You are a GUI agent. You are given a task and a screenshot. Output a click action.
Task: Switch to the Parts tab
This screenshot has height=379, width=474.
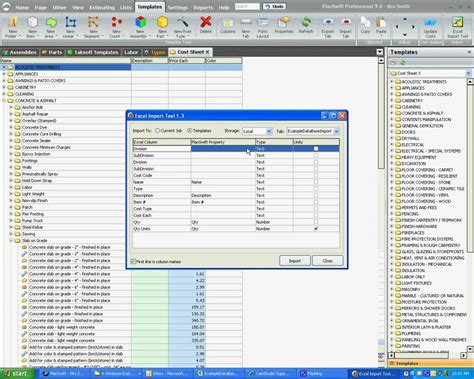click(52, 52)
